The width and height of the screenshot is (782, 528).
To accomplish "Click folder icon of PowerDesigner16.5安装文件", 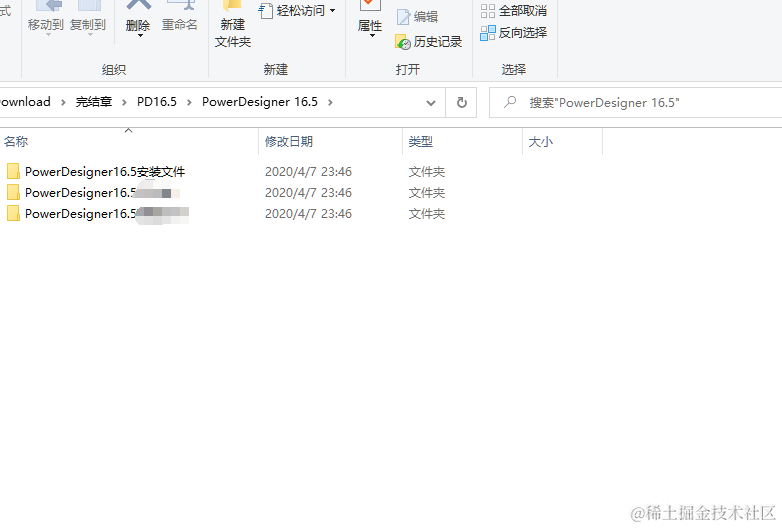I will pos(13,172).
